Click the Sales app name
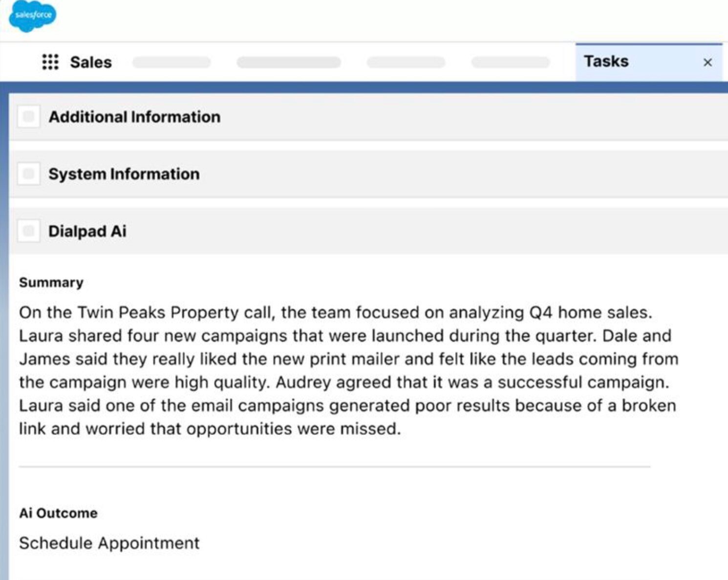 (x=91, y=62)
